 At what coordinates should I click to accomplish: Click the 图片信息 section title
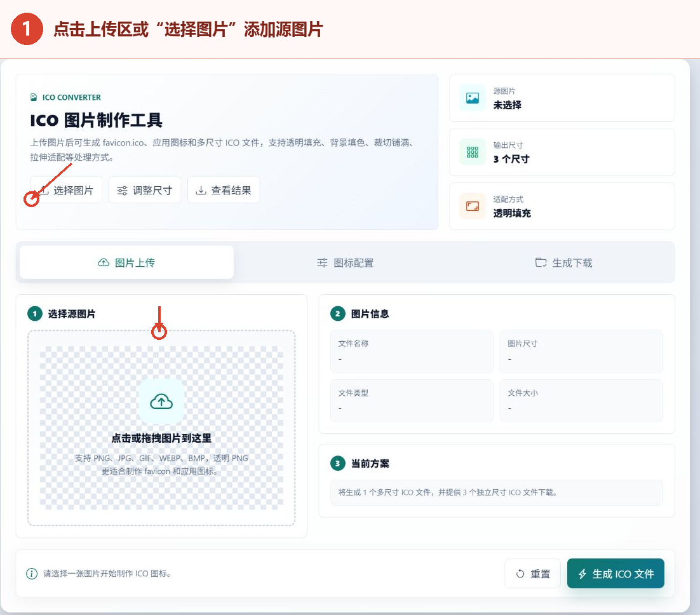coord(370,314)
